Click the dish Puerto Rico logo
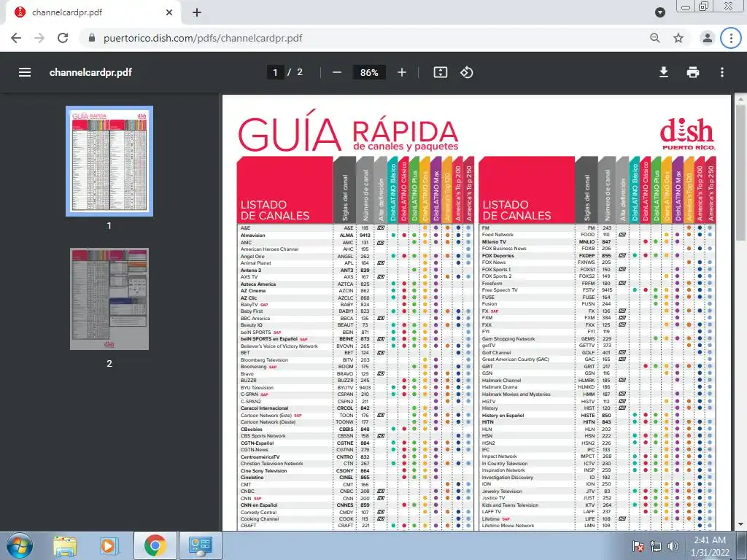Viewport: 747px width, 560px height. (687, 133)
